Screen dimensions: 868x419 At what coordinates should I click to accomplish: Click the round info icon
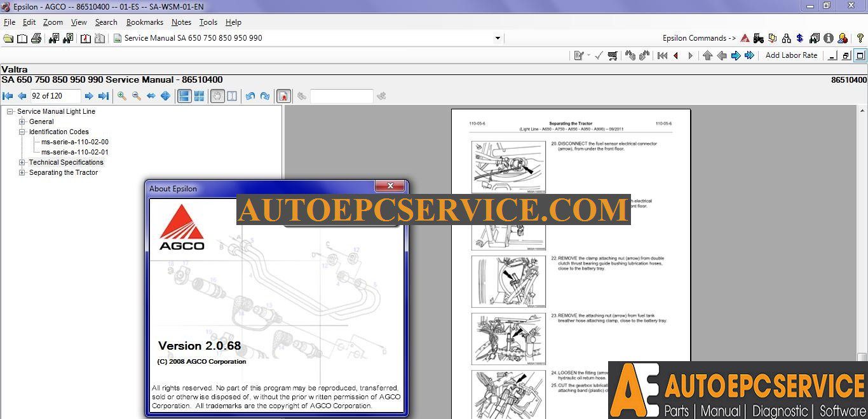[x=829, y=38]
